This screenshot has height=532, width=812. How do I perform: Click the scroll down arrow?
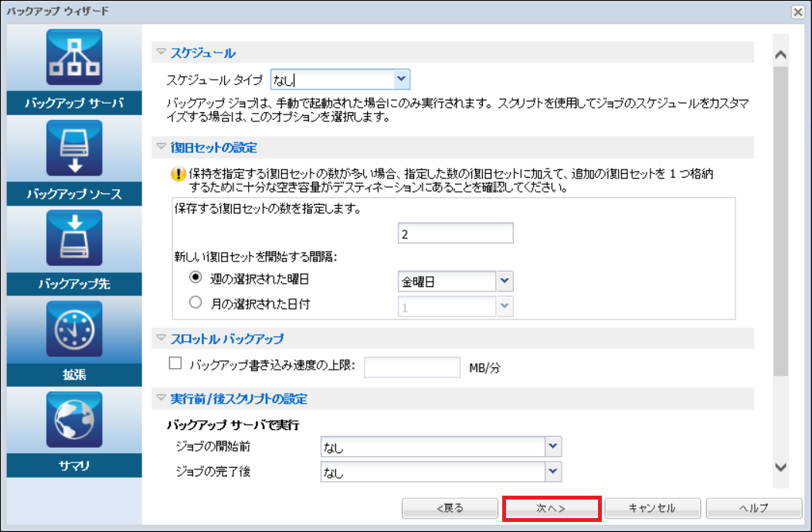pos(781,467)
